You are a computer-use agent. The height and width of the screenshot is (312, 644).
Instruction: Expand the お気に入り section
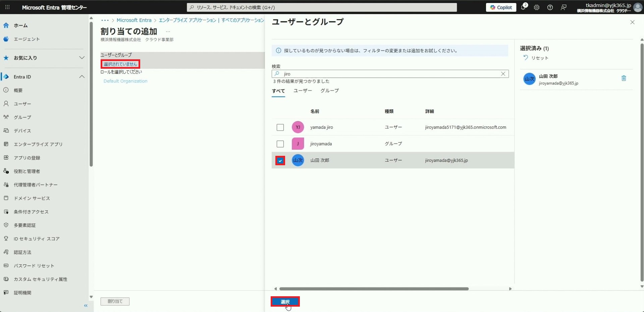pyautogui.click(x=82, y=58)
